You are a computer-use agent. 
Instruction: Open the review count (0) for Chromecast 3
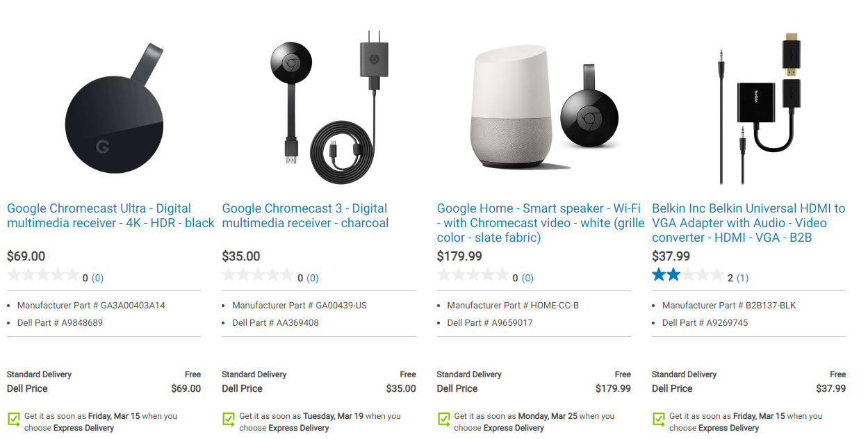[x=313, y=278]
